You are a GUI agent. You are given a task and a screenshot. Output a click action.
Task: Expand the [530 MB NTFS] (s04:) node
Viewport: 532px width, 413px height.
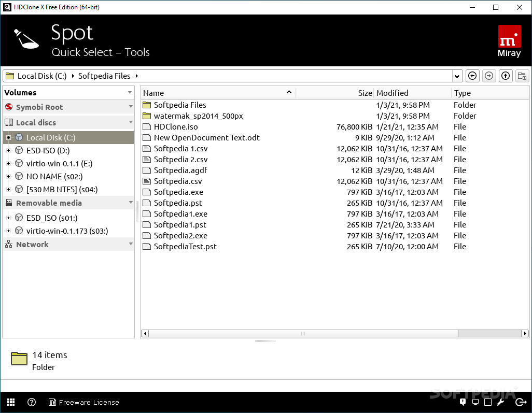click(x=8, y=189)
